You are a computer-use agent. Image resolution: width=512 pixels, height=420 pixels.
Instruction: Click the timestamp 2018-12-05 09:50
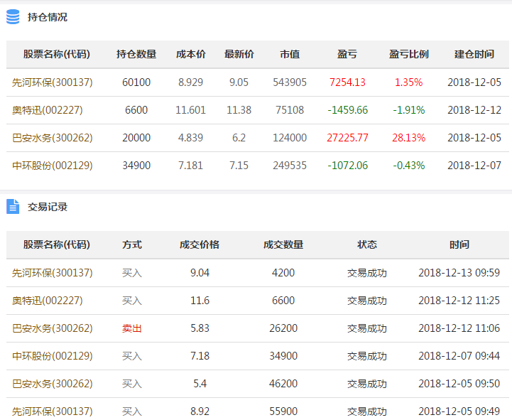pyautogui.click(x=459, y=384)
